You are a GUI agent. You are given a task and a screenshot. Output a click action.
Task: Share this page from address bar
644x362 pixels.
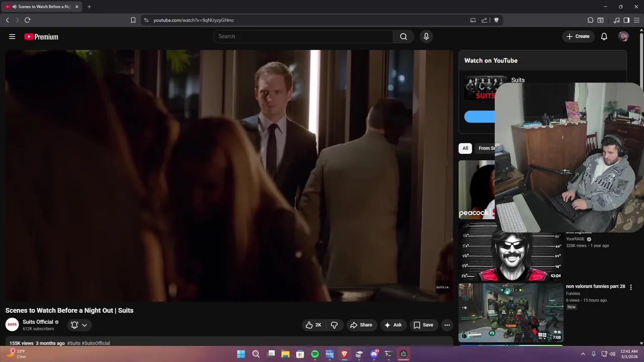click(484, 20)
